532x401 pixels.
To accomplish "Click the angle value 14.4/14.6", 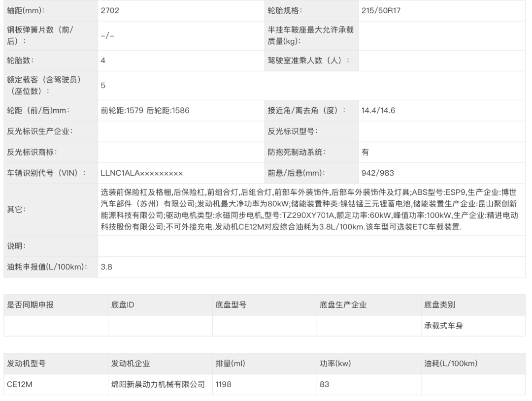I will click(378, 111).
